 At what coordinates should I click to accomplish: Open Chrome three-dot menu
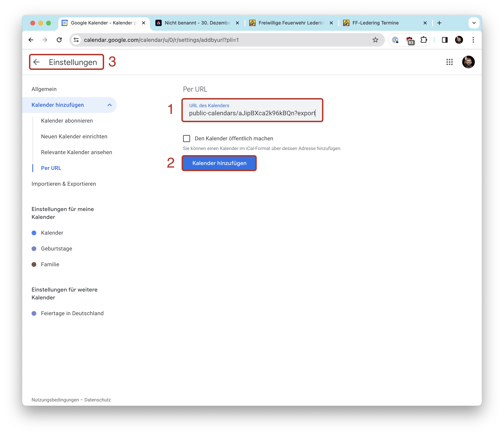point(473,40)
